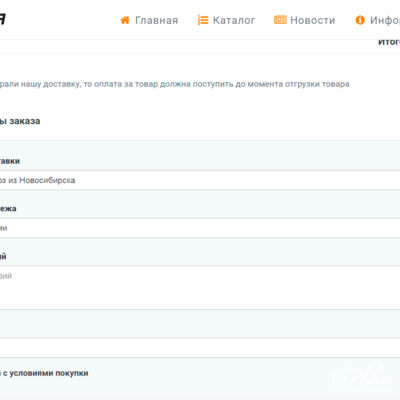Open the Главная menu item
The width and height of the screenshot is (400, 400).
pyautogui.click(x=156, y=20)
